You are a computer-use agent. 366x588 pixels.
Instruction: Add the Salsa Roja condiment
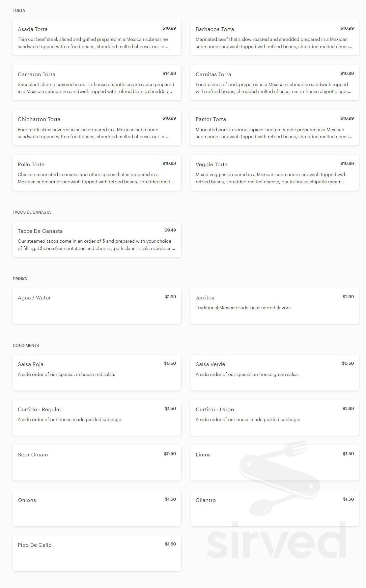[x=97, y=373]
